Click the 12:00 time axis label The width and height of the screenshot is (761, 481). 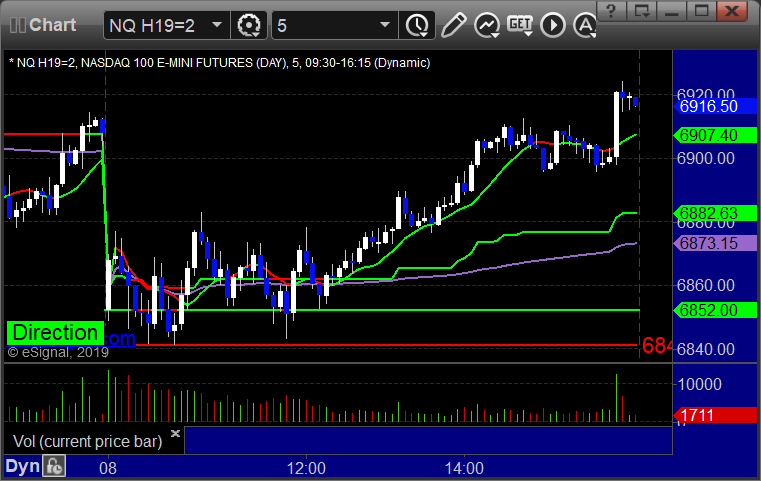(x=306, y=468)
